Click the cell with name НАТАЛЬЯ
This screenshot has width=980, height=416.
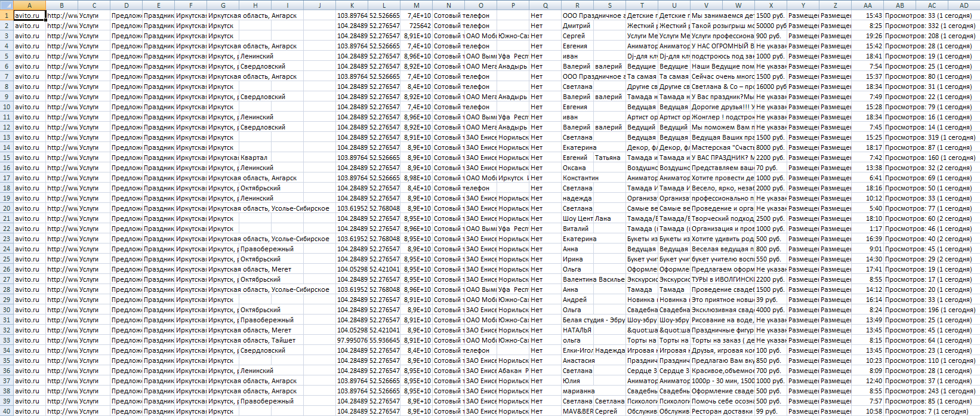click(577, 330)
